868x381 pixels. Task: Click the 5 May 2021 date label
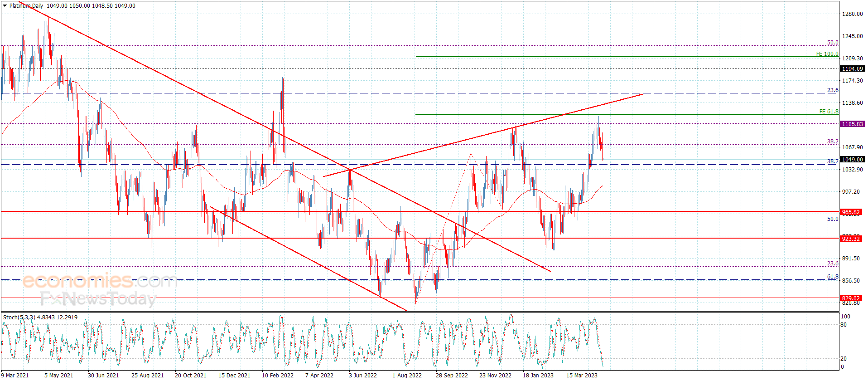(58, 375)
